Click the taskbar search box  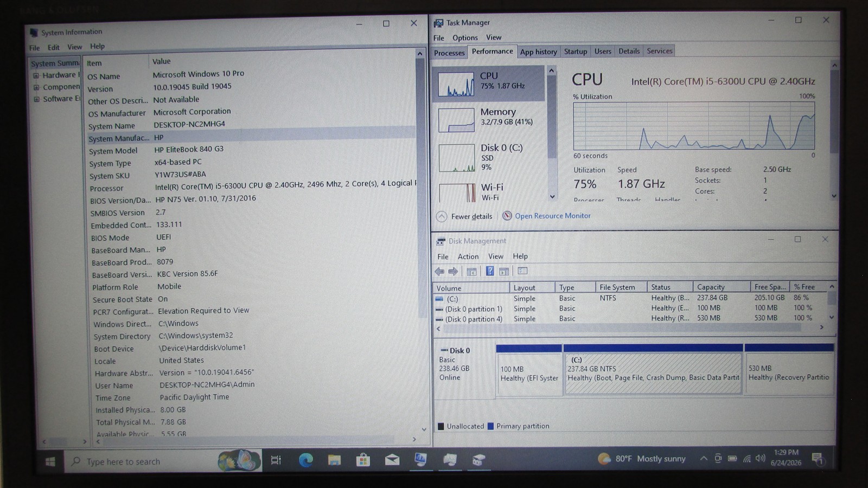pyautogui.click(x=163, y=461)
